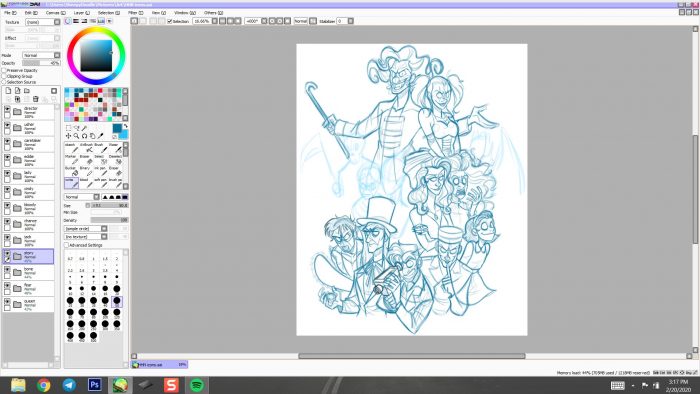Create a new layer folder
Screen dimensions: 700x394
coord(27,91)
